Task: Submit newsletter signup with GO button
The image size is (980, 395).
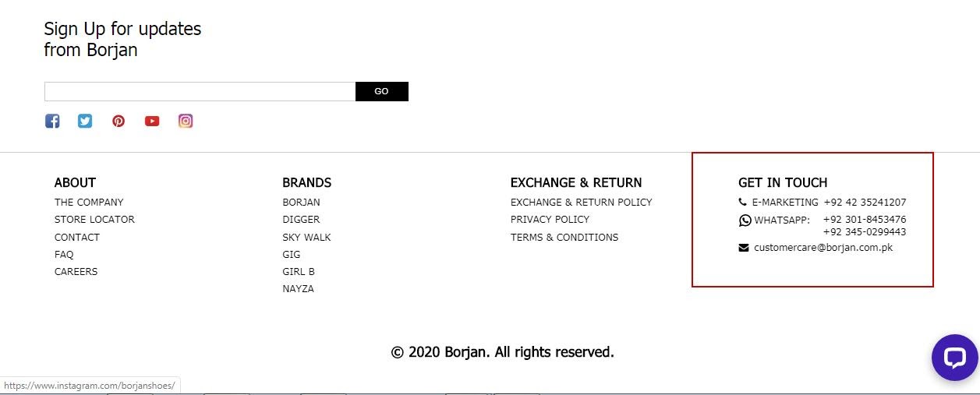Action: tap(381, 91)
